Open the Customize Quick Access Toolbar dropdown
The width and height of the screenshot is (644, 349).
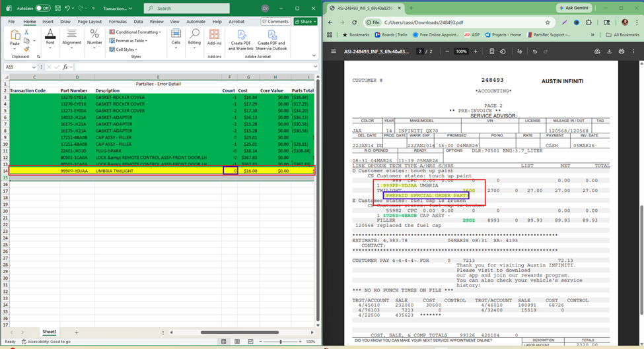pos(94,8)
